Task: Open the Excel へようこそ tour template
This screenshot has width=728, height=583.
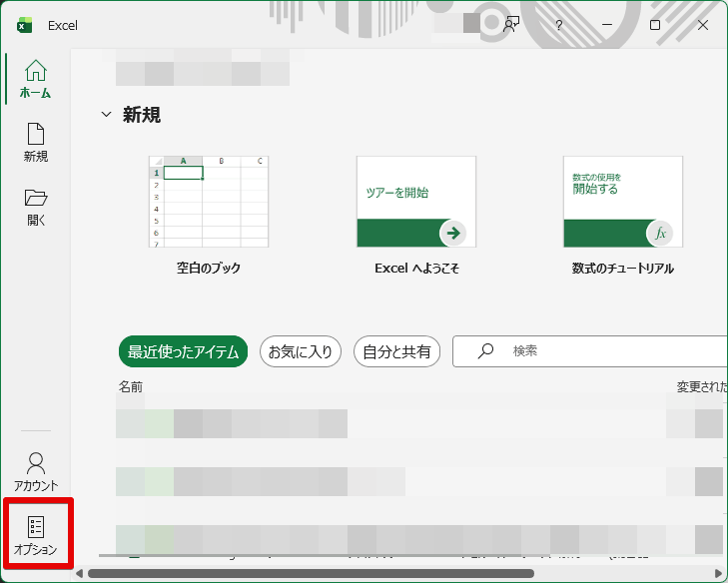Action: pyautogui.click(x=416, y=216)
